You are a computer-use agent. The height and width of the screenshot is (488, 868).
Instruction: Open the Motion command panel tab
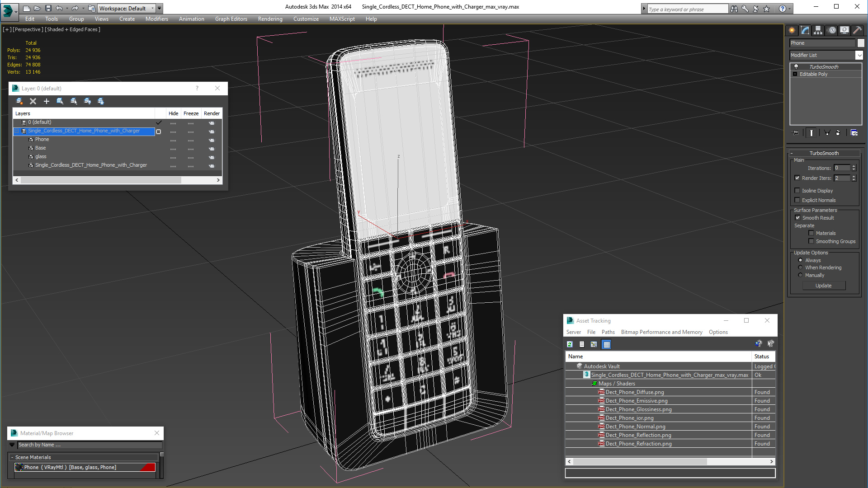[832, 30]
